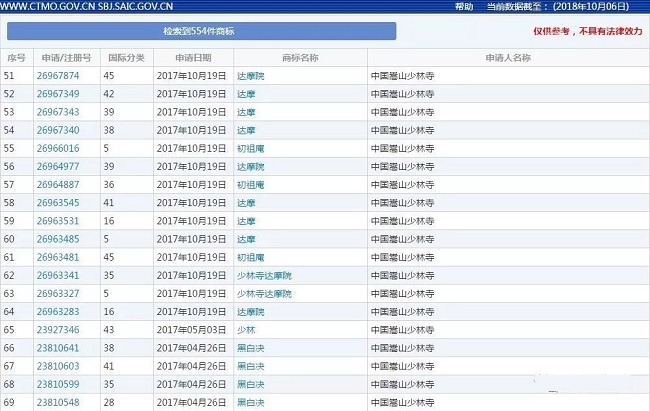The width and height of the screenshot is (650, 411).
Task: Click the 国际分类 column header
Action: click(125, 57)
